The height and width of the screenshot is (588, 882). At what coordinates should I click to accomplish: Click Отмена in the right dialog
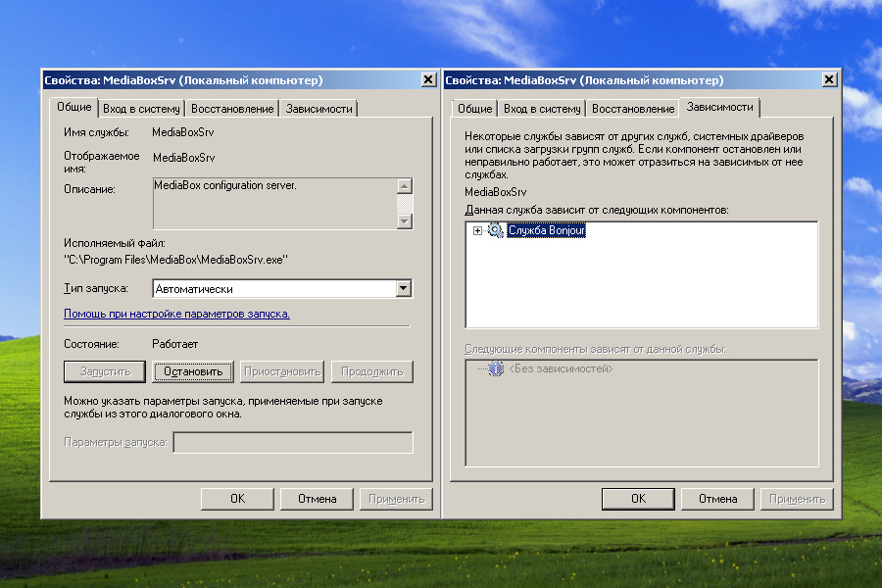click(x=717, y=499)
